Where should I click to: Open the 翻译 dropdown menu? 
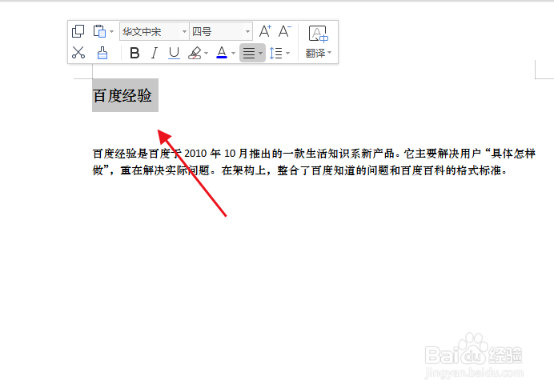pyautogui.click(x=319, y=53)
